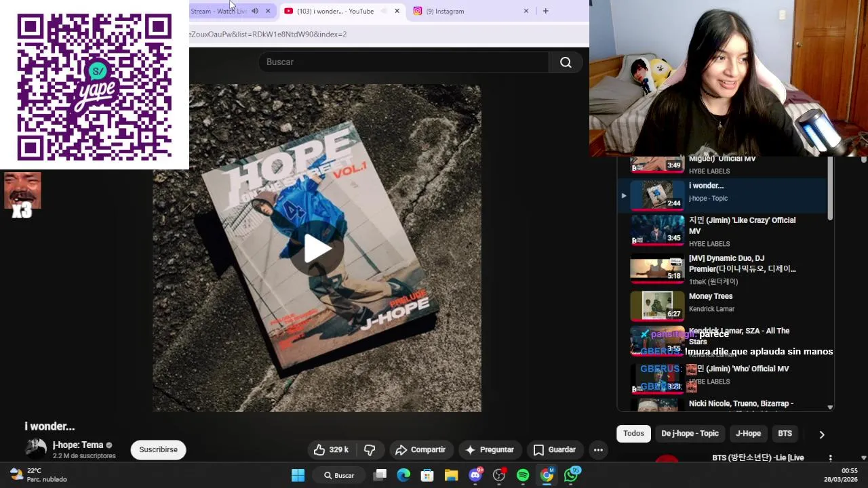
Task: Click the HYBE LABELS text under Like Crazy
Action: tap(709, 244)
